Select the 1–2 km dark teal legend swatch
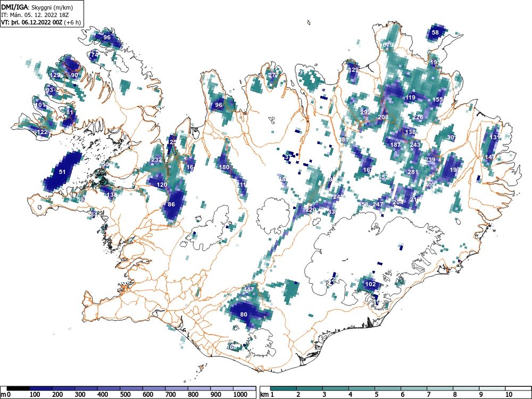 (284, 388)
